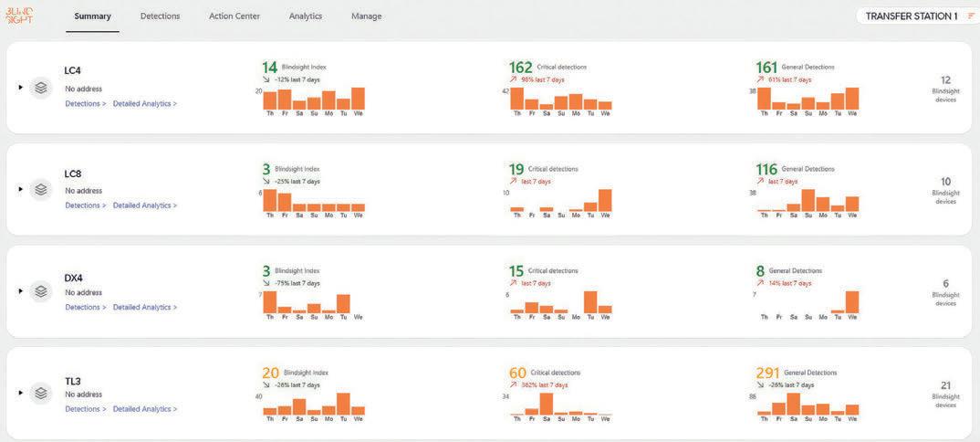This screenshot has height=442, width=980.
Task: Expand the DX4 row disclosure triangle
Action: pyautogui.click(x=21, y=290)
